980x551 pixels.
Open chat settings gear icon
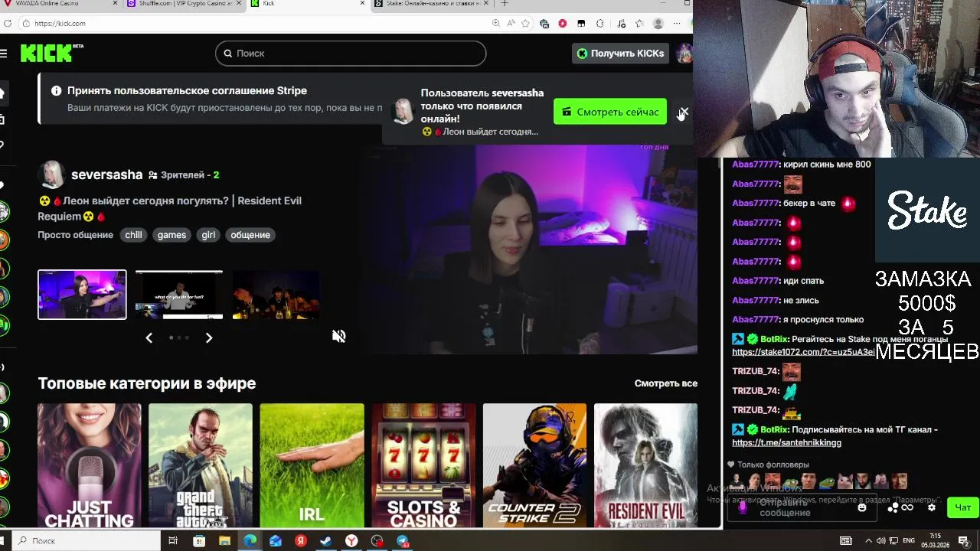pos(932,507)
